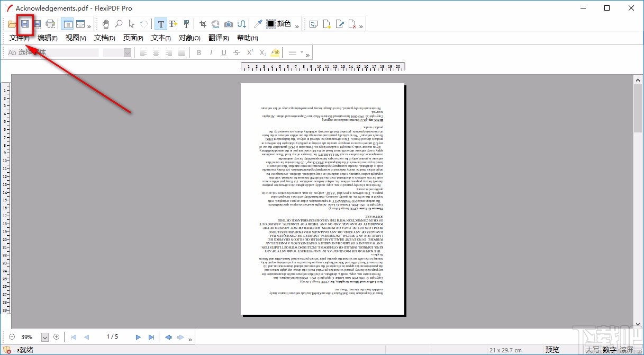Click the camera Snapshot tool
The height and width of the screenshot is (355, 644).
[229, 24]
